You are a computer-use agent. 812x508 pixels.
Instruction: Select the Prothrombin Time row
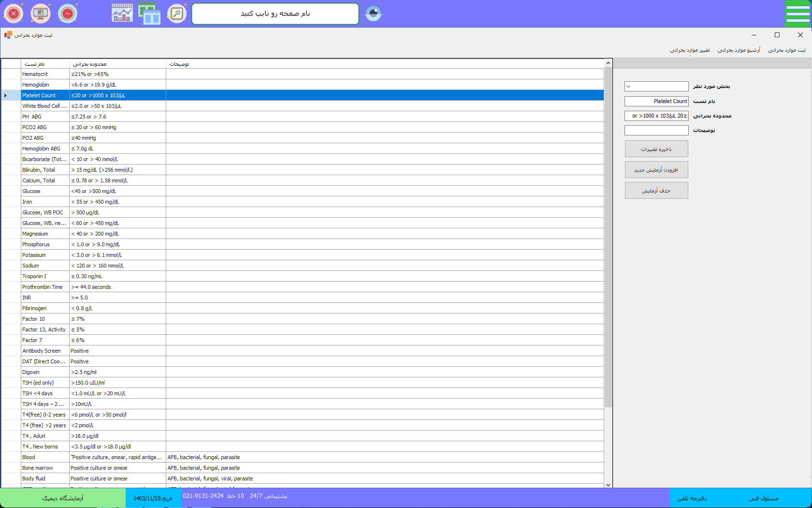(x=303, y=287)
